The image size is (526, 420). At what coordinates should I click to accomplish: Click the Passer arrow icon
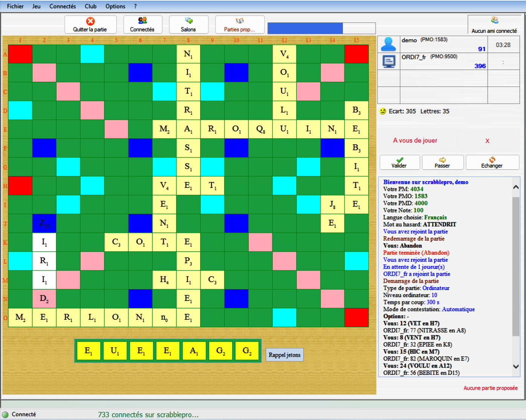pos(443,160)
